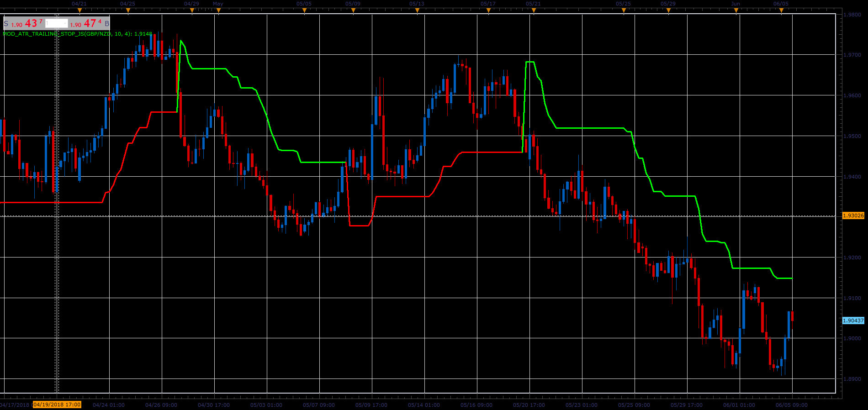Click the orange marker under 05/25 date

click(624, 10)
